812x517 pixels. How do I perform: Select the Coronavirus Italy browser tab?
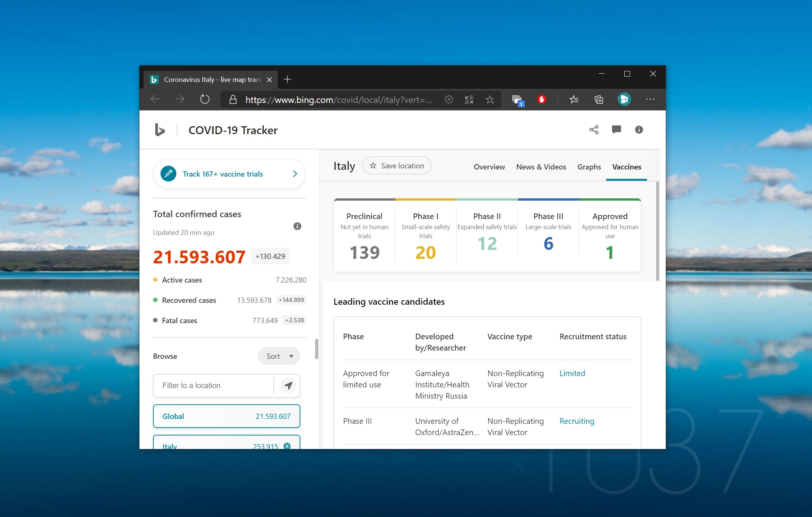click(x=211, y=80)
